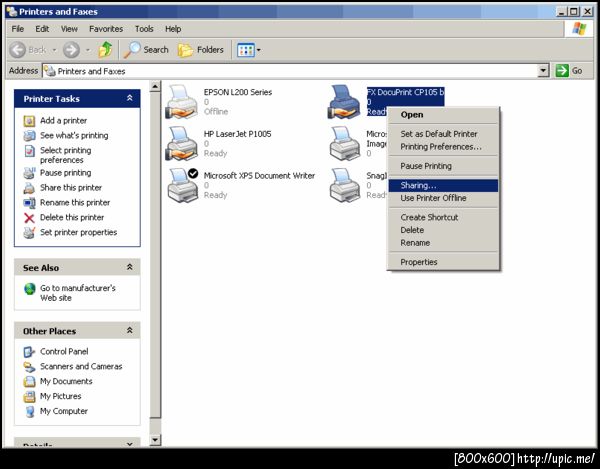Click the My Computer icon
The height and width of the screenshot is (469, 600).
tap(29, 412)
